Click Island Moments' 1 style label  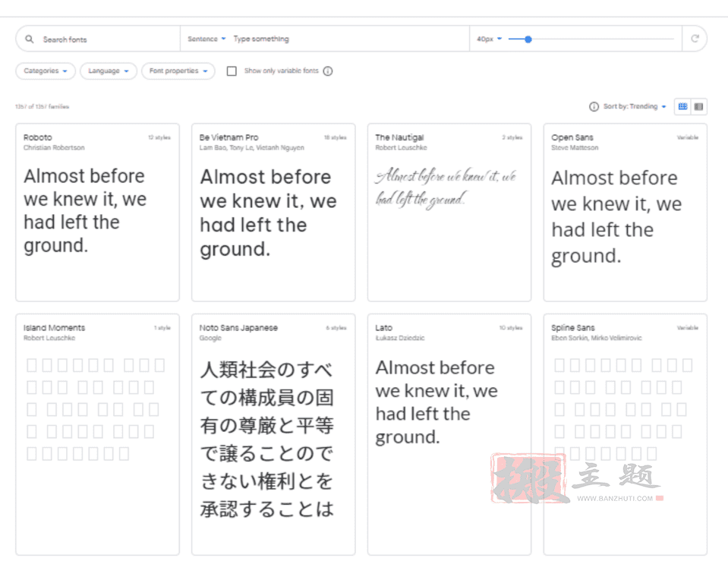pos(162,328)
